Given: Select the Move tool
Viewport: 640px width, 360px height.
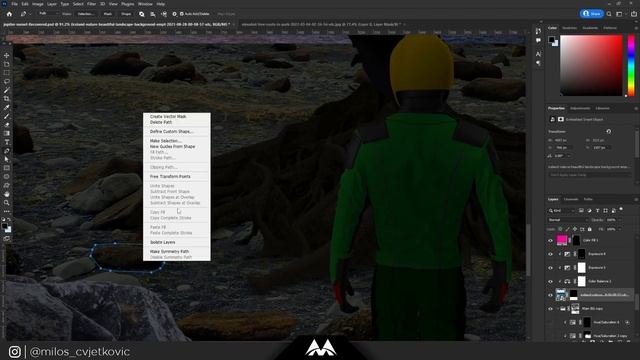Looking at the screenshot, I should (x=7, y=55).
